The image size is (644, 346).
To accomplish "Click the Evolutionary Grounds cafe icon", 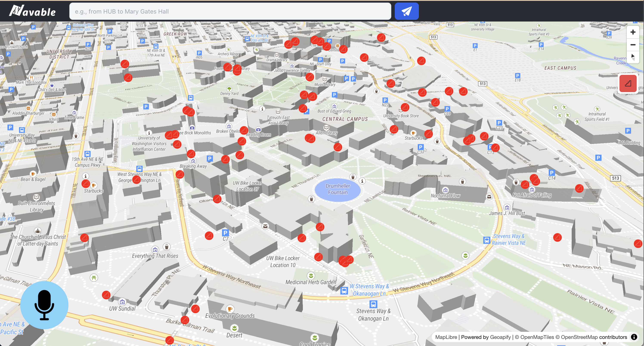I will (x=230, y=309).
